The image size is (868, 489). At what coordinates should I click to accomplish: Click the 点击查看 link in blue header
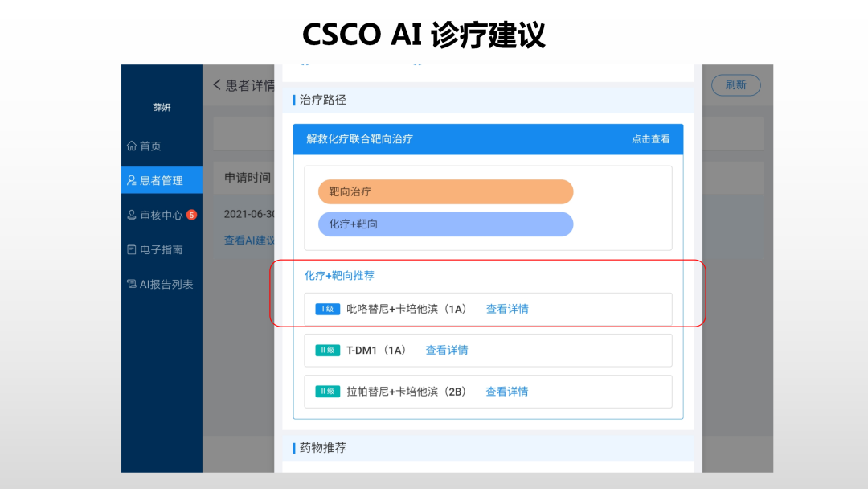tap(650, 139)
